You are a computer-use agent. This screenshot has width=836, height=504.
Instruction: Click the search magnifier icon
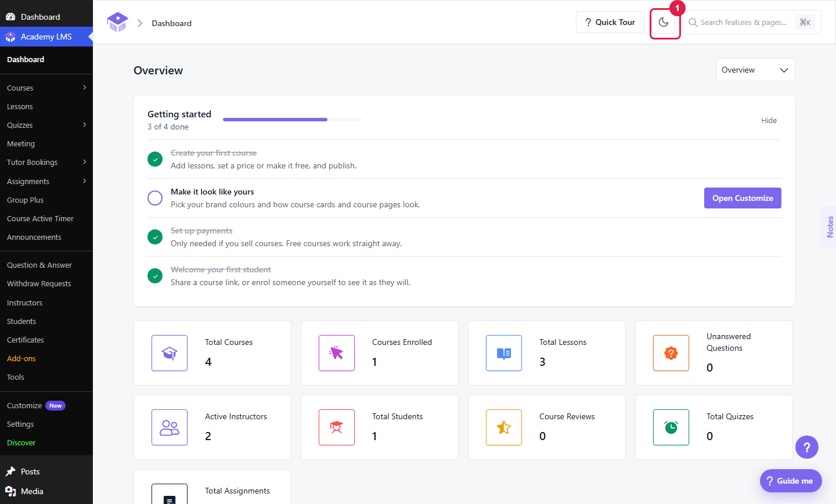coord(693,23)
